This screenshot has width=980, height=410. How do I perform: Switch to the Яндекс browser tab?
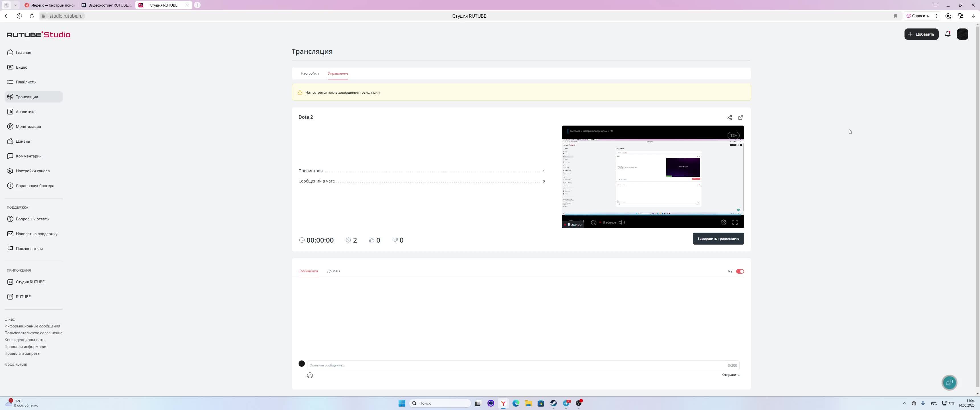pyautogui.click(x=50, y=5)
